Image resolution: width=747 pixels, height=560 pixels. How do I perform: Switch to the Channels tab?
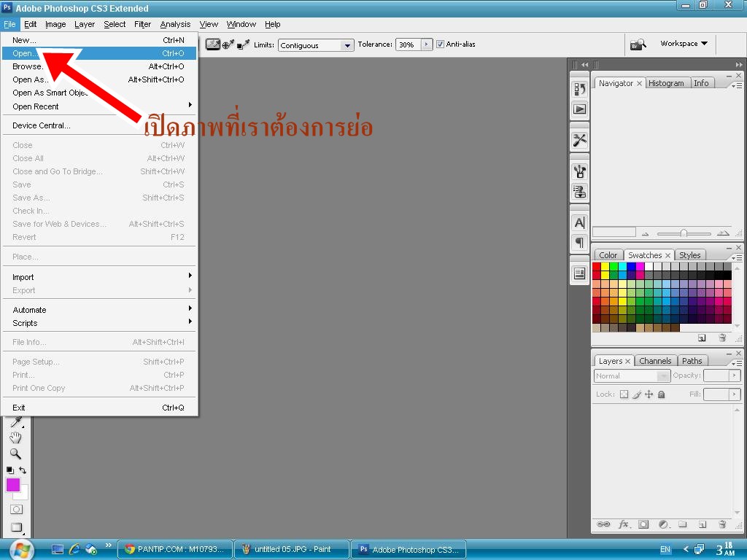tap(655, 361)
